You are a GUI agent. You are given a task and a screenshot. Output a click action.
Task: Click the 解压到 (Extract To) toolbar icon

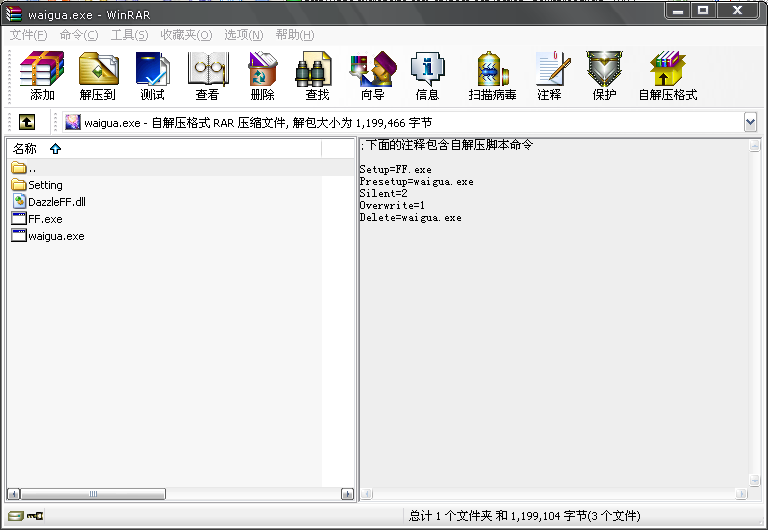[x=98, y=76]
